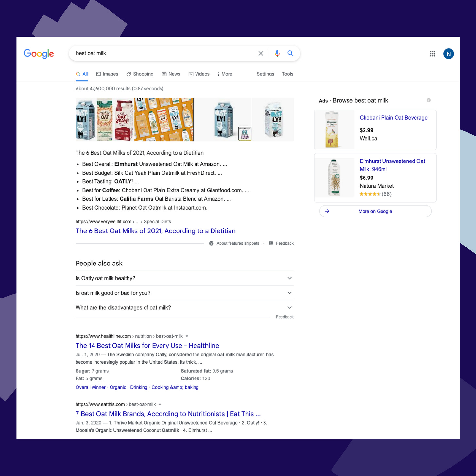This screenshot has height=476, width=476.
Task: Click the Best Tasting: OATLY! list item
Action: 110,182
